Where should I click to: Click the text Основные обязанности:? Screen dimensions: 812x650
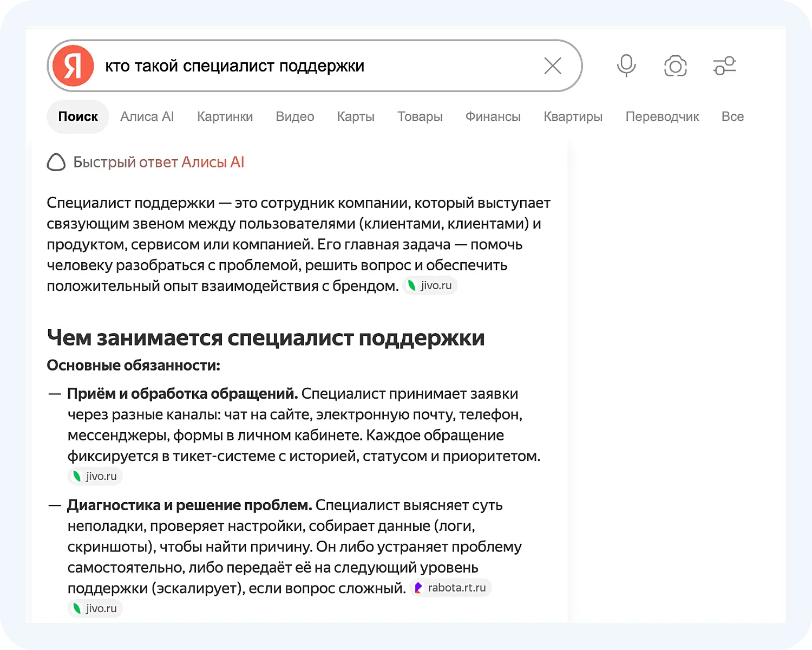pos(133,366)
